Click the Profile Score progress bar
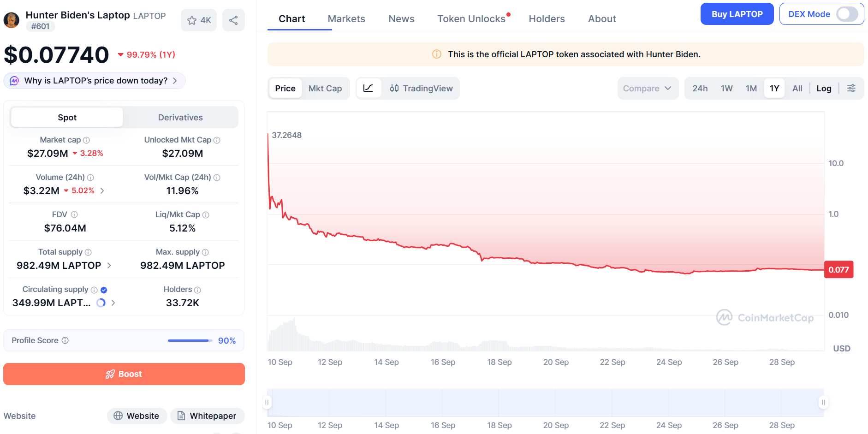 point(190,340)
